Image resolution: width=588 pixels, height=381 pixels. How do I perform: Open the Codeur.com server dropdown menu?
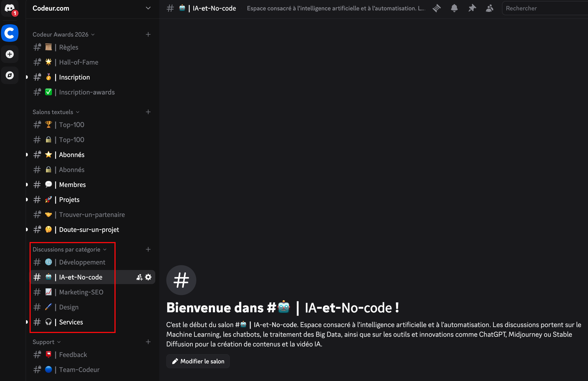(148, 8)
